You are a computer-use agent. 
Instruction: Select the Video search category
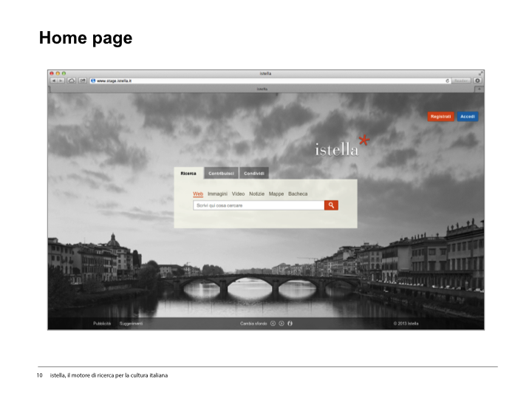(x=238, y=194)
